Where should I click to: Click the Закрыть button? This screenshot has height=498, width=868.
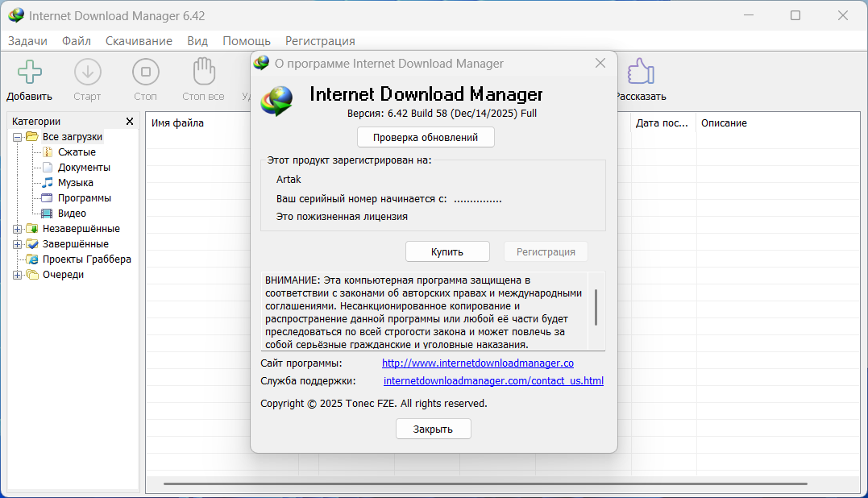(433, 429)
